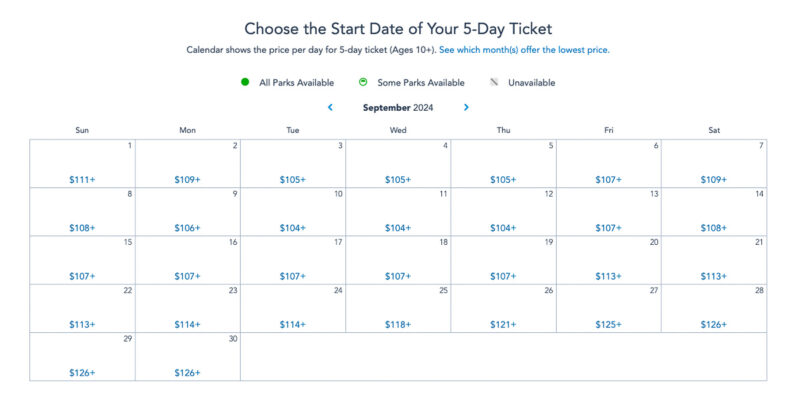Open the lowest price months link
This screenshot has height=405, width=800.
point(524,50)
